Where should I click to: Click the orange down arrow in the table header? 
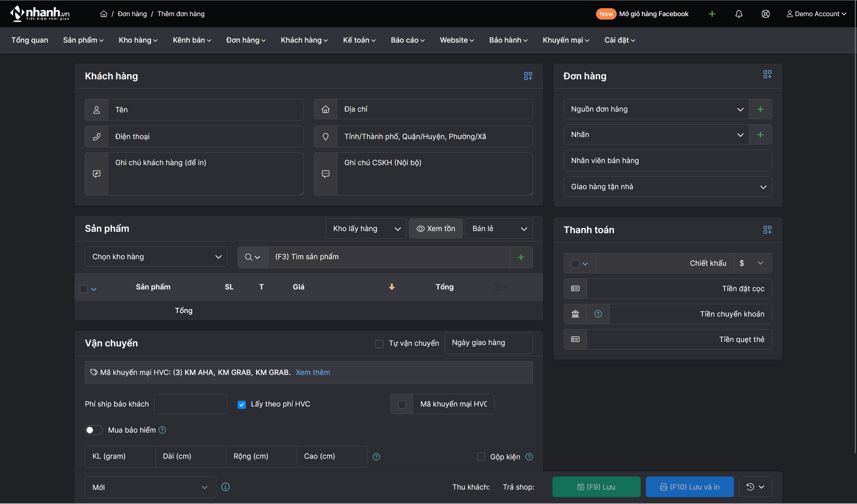[392, 287]
